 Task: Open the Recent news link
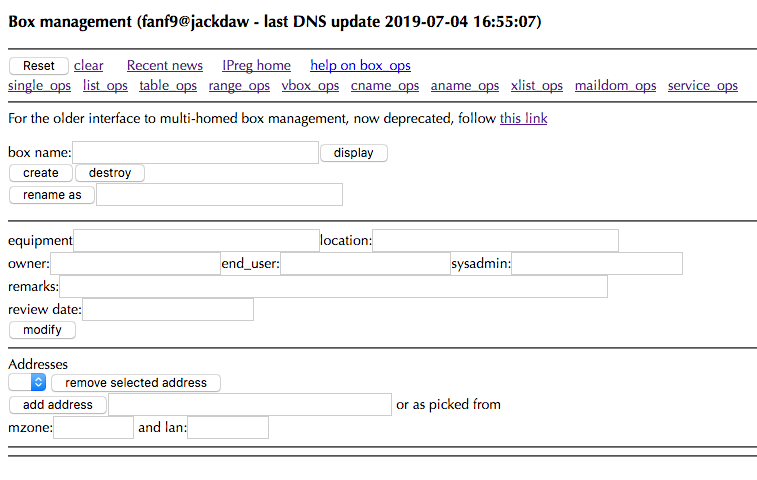(165, 66)
